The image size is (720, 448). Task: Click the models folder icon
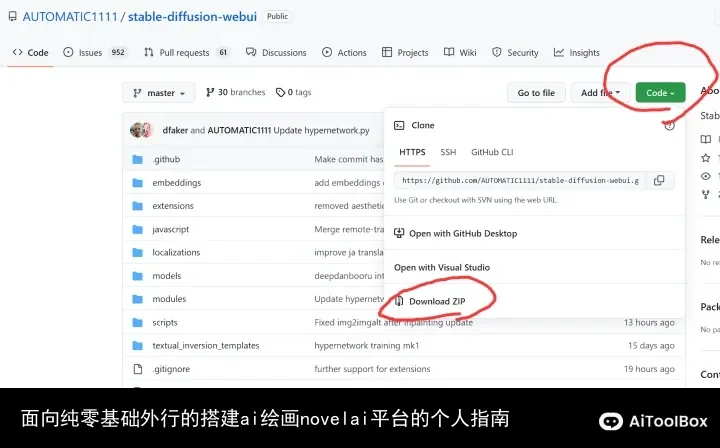coord(137,276)
